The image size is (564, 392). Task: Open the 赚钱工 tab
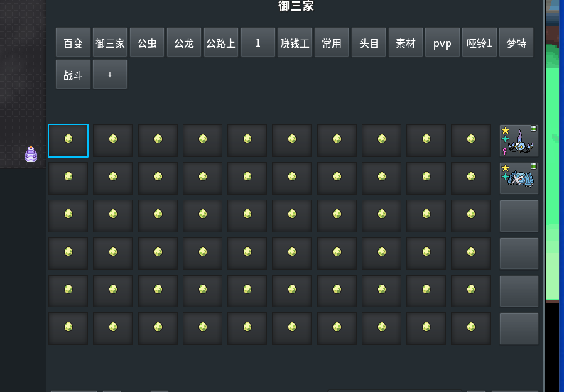click(295, 43)
